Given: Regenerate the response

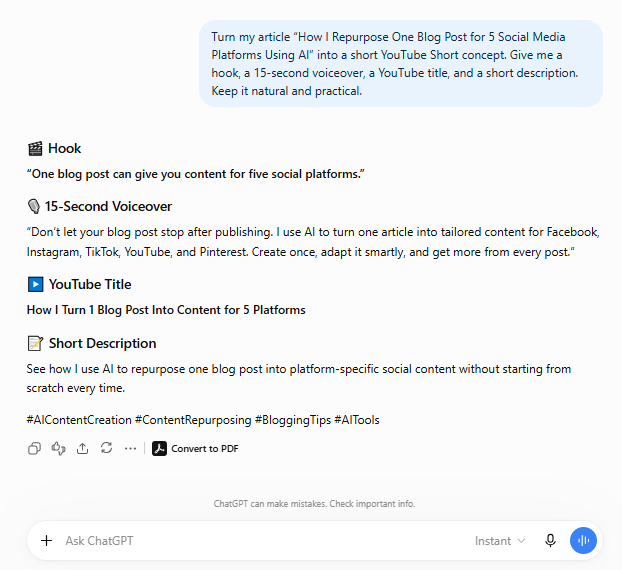Looking at the screenshot, I should pos(106,448).
